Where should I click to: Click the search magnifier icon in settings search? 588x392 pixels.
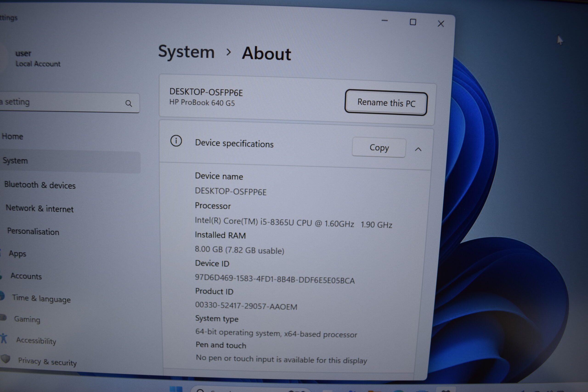(x=128, y=103)
